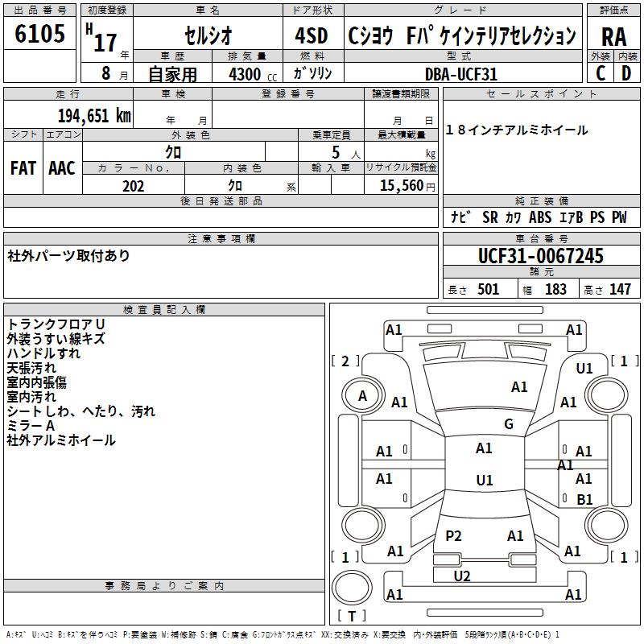Click inspector note シートしわ、へたり、汚れ
644x644 pixels.
coord(81,411)
